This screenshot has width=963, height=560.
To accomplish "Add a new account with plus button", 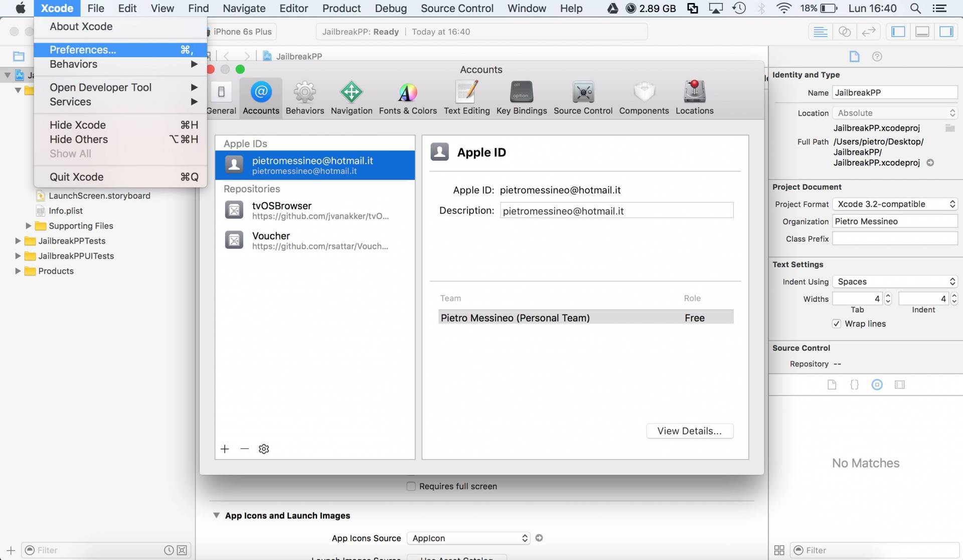I will click(x=225, y=449).
